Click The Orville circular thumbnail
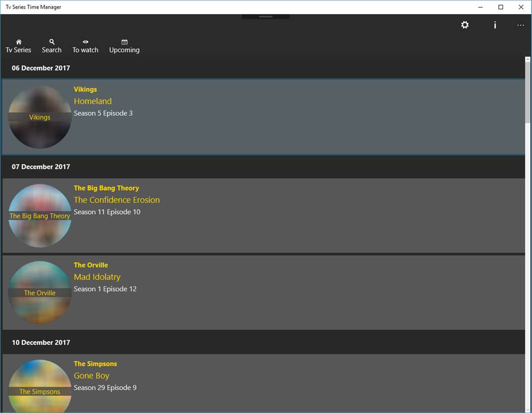Image resolution: width=532 pixels, height=413 pixels. [x=40, y=293]
